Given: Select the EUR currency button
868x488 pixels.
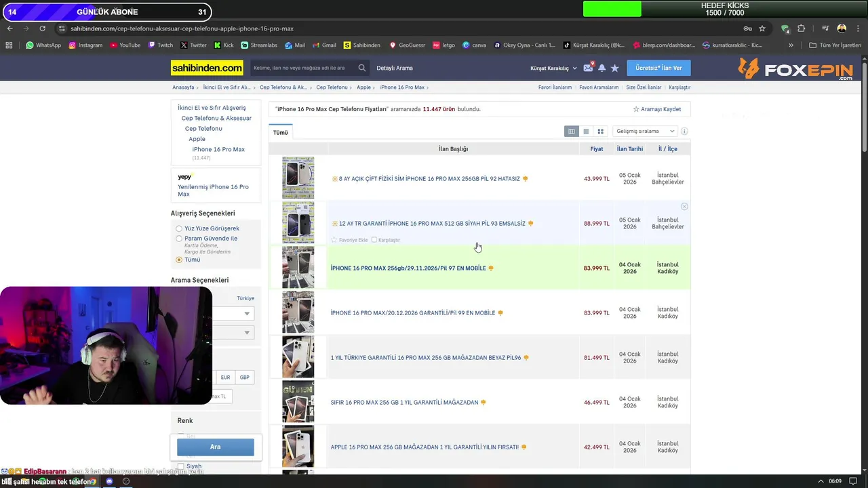Looking at the screenshot, I should 225,378.
